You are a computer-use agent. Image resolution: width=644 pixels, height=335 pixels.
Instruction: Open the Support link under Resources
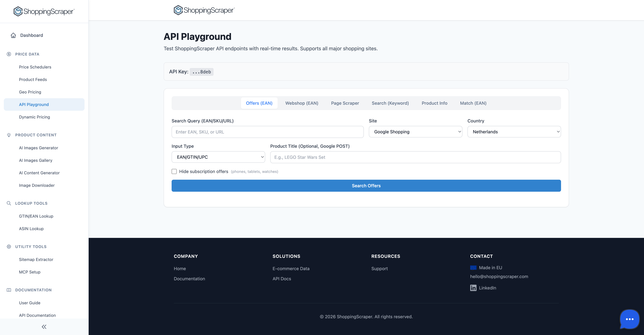(x=379, y=269)
